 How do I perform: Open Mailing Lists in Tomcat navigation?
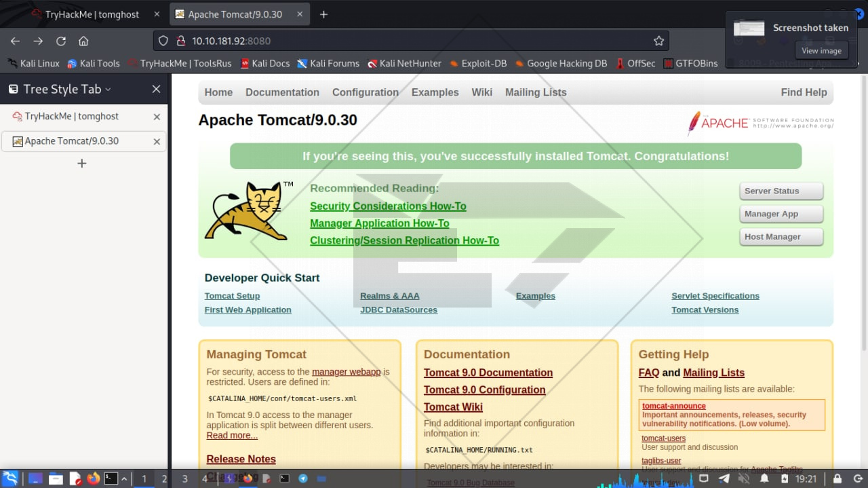(536, 92)
